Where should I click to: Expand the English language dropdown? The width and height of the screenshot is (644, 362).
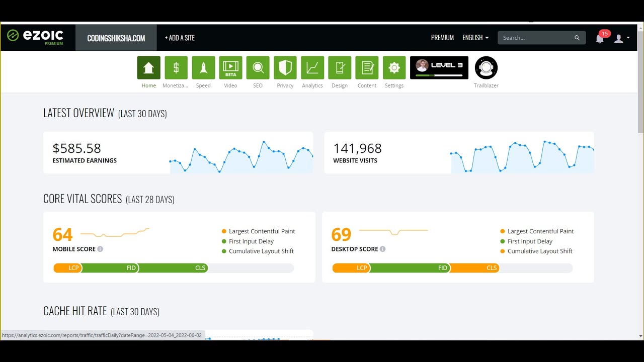[x=475, y=38]
